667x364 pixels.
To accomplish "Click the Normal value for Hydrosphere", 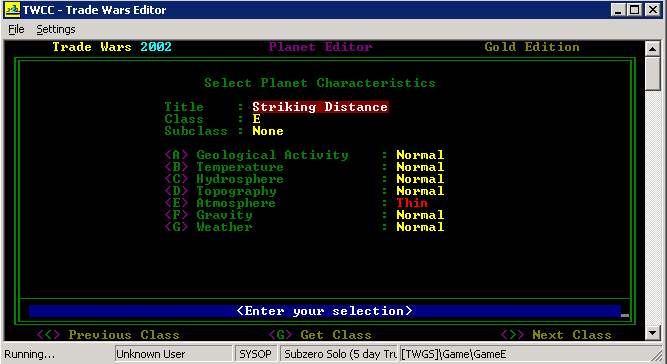I will click(420, 179).
